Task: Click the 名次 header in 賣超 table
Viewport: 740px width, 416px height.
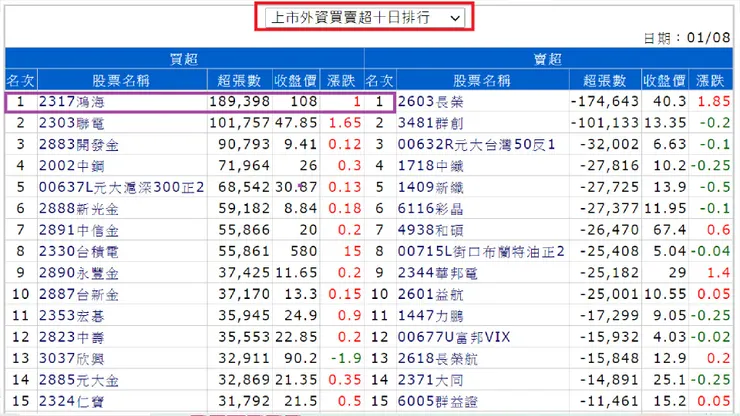Action: click(380, 80)
